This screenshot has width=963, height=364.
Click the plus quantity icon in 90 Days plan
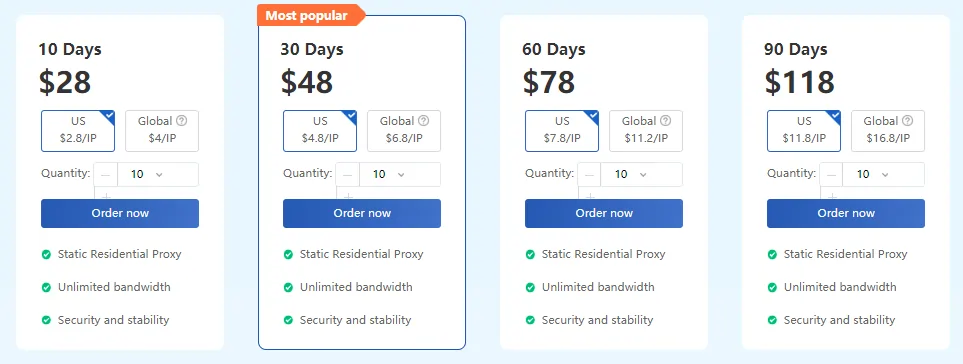pyautogui.click(x=832, y=196)
